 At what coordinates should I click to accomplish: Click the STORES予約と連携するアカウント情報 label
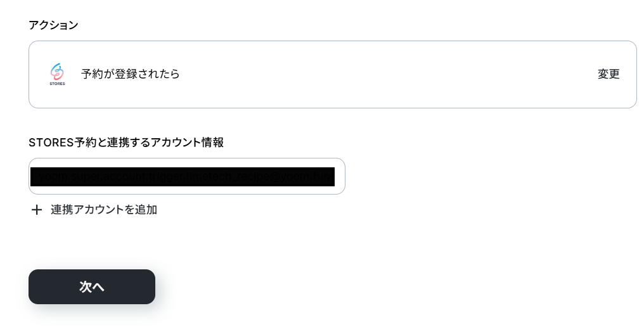tap(126, 143)
